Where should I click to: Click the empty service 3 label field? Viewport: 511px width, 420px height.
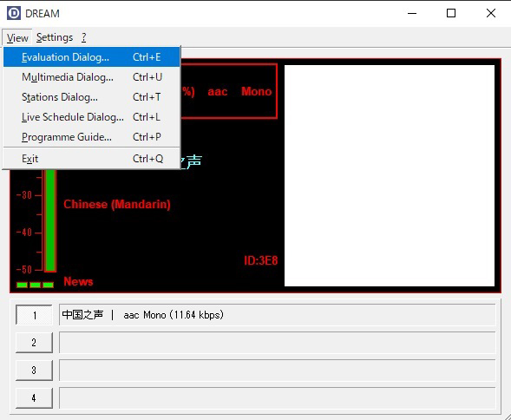(278, 371)
